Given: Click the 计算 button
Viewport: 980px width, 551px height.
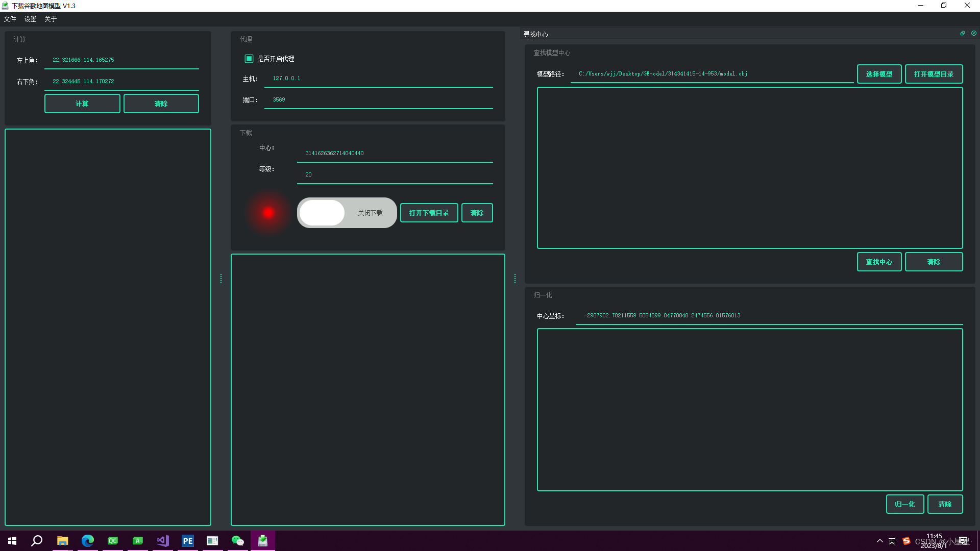Looking at the screenshot, I should (82, 104).
